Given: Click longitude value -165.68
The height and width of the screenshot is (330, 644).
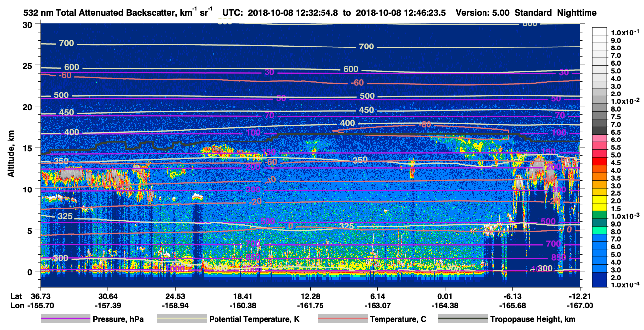Looking at the screenshot, I should [x=513, y=305].
